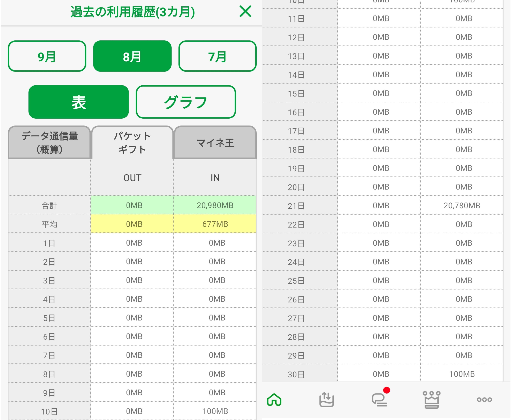Select the 8月 month button
The width and height of the screenshot is (525, 420).
coord(132,56)
